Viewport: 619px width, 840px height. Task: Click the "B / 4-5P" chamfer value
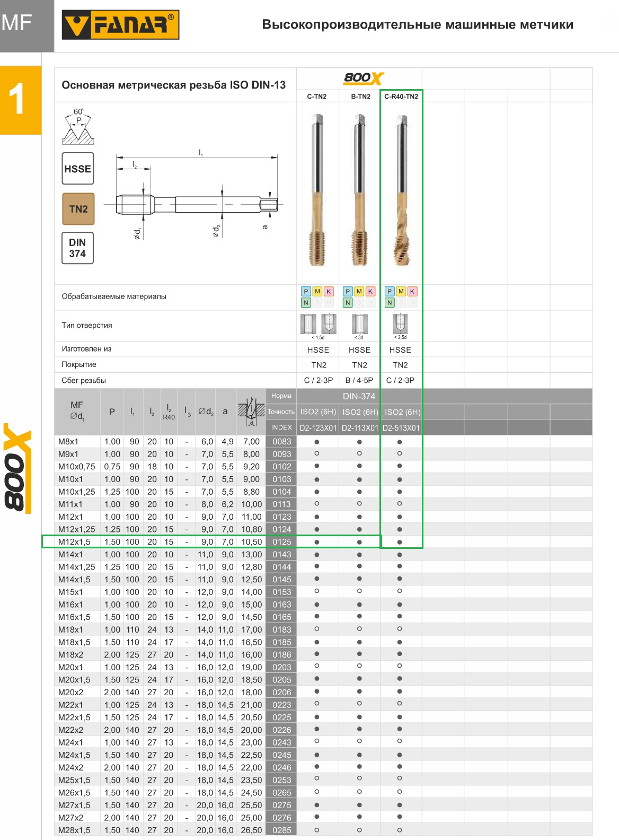359,380
